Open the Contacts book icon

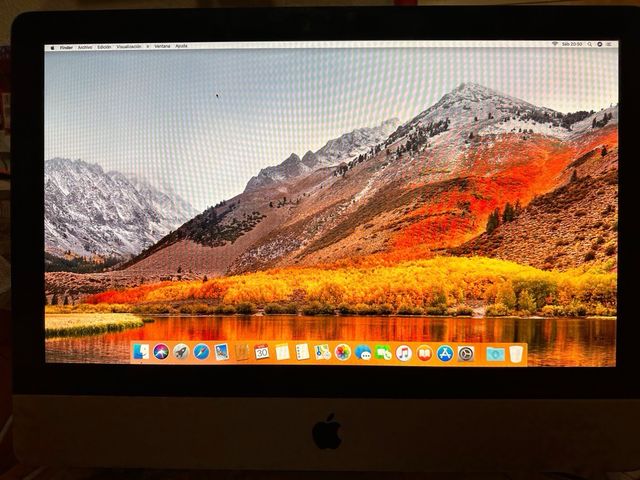point(242,352)
